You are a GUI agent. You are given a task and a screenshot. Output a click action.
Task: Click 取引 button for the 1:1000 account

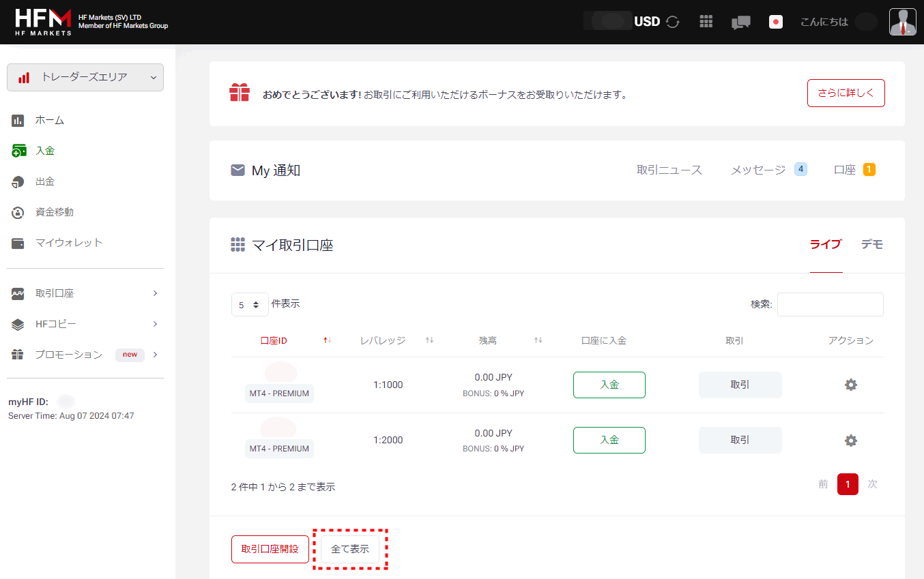[740, 385]
